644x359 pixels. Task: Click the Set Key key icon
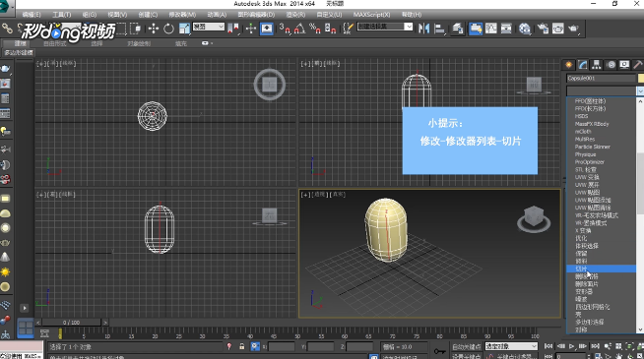[440, 351]
